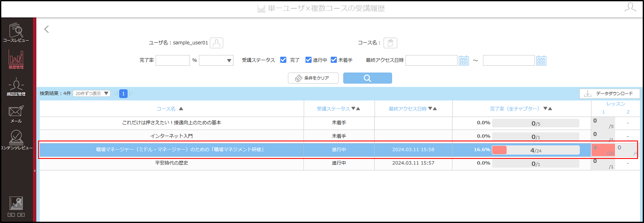644x223 pixels.
Task: Click 0/1 progress bar of 平安時代の歴史
Action: (x=536, y=163)
